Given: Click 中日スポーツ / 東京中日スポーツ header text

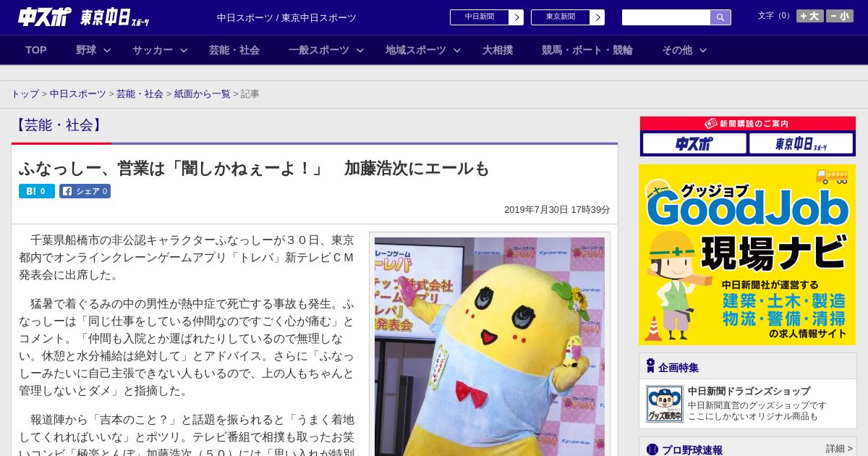Looking at the screenshot, I should click(x=286, y=17).
